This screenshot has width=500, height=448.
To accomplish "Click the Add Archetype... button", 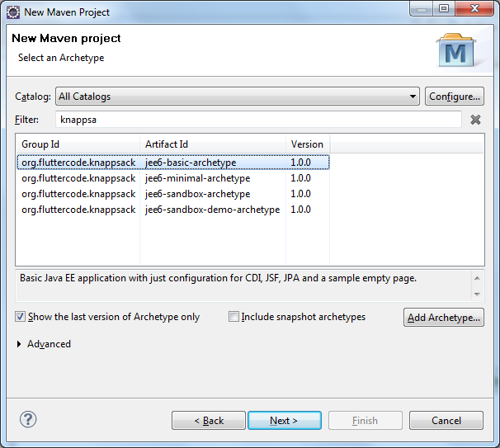I will click(x=444, y=318).
